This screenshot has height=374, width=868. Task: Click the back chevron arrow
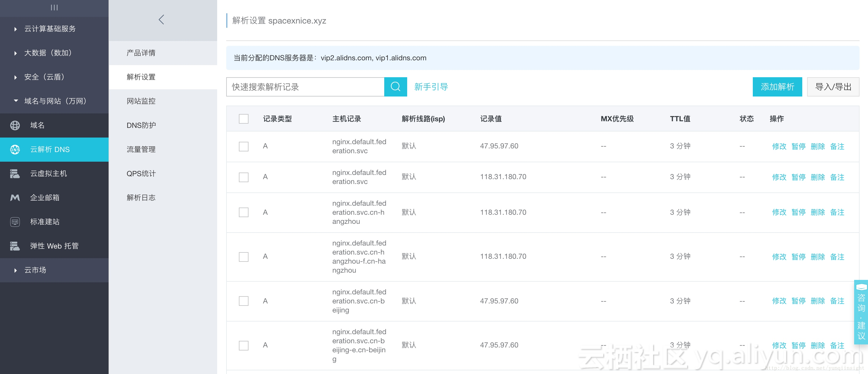click(x=161, y=20)
